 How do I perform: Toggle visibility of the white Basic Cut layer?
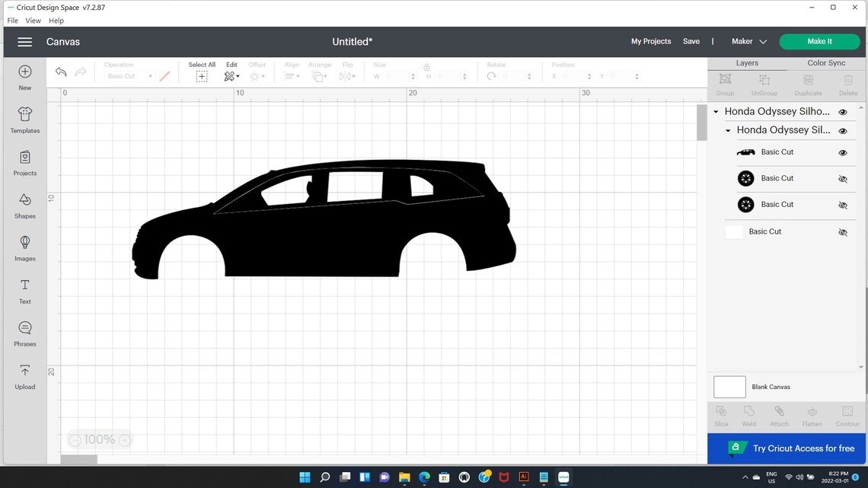point(843,231)
